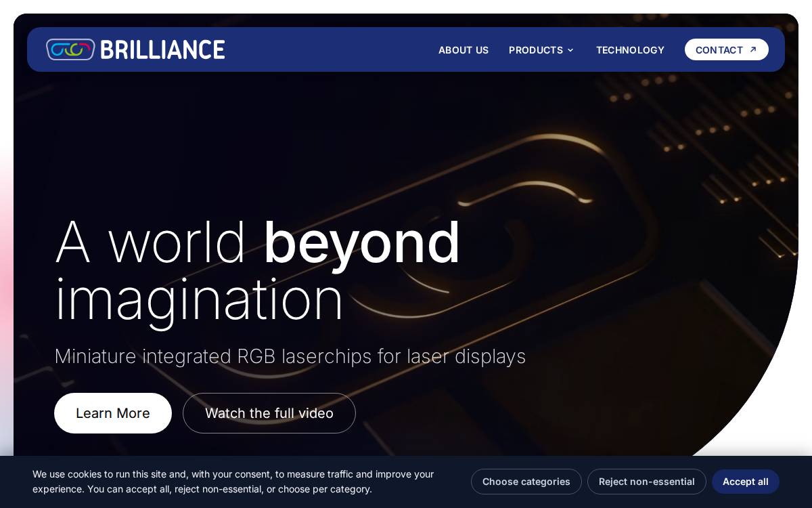Screen dimensions: 812x508
Task: Click the cookie consent notice text
Action: tap(233, 482)
